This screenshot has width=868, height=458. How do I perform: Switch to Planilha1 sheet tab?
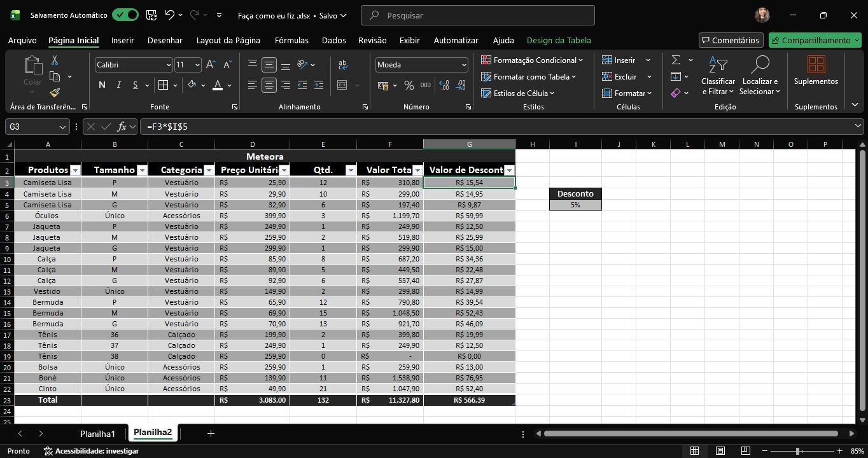[x=97, y=434]
